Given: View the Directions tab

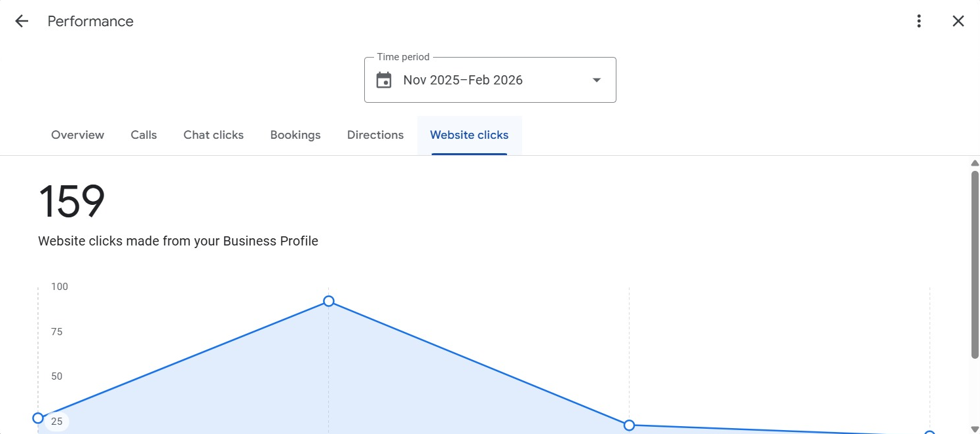Looking at the screenshot, I should (375, 135).
